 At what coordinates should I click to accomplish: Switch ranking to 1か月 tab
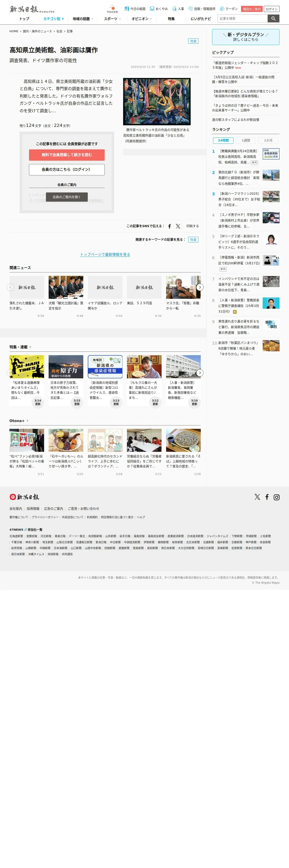268,141
